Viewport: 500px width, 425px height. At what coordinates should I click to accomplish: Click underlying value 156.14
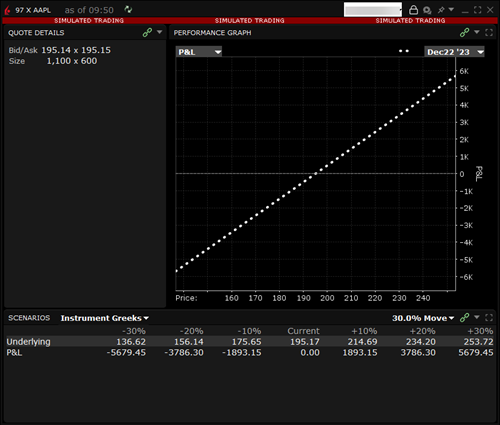coord(189,342)
